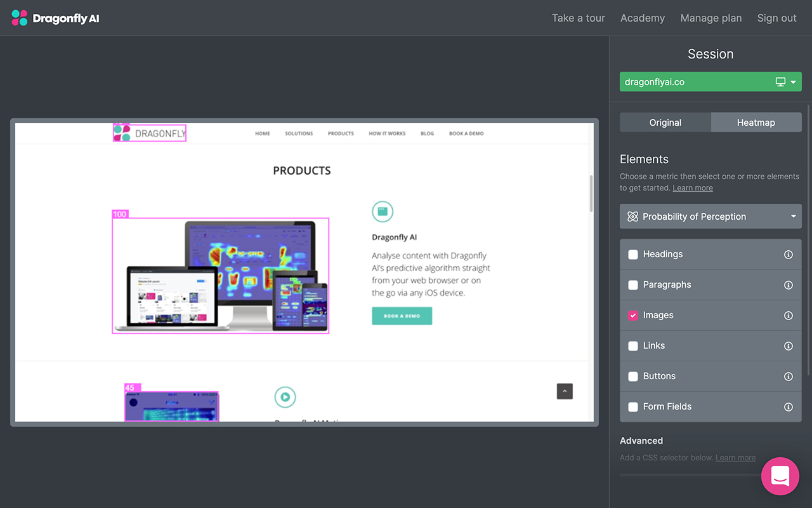Open Take a tour

pyautogui.click(x=579, y=18)
